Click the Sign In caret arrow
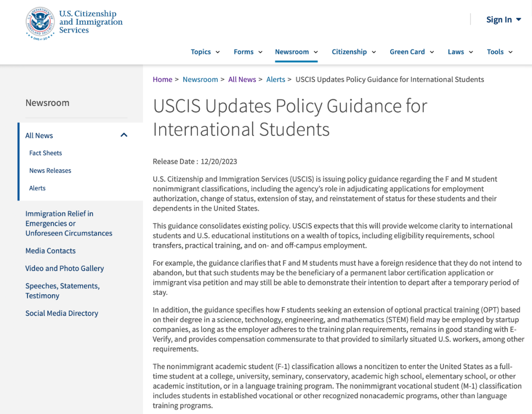Viewport: 532px width, 414px height. coord(518,20)
